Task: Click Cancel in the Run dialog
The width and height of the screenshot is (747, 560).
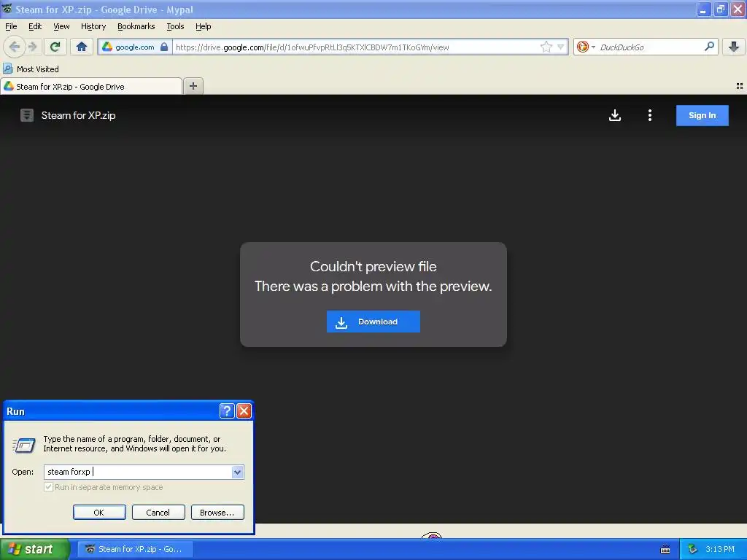Action: coord(158,513)
